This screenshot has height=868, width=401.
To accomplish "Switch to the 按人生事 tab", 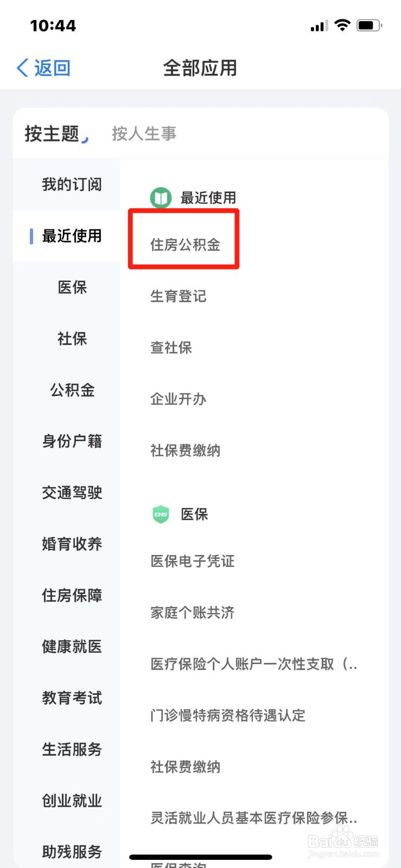I will [x=144, y=133].
